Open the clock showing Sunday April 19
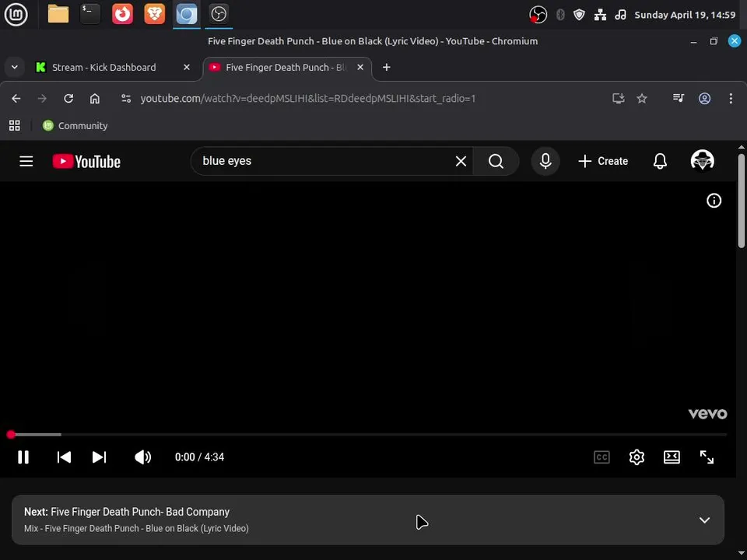The image size is (747, 560). pyautogui.click(x=685, y=15)
